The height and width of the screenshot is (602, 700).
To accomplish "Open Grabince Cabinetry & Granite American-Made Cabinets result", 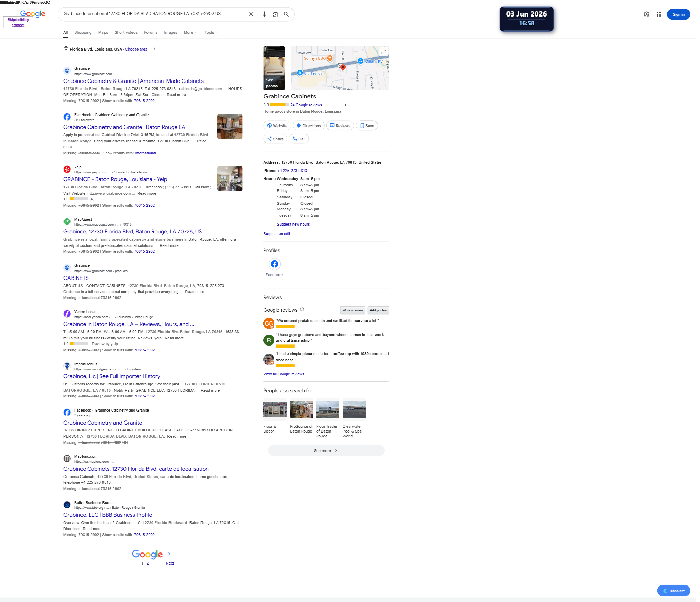I will [133, 81].
